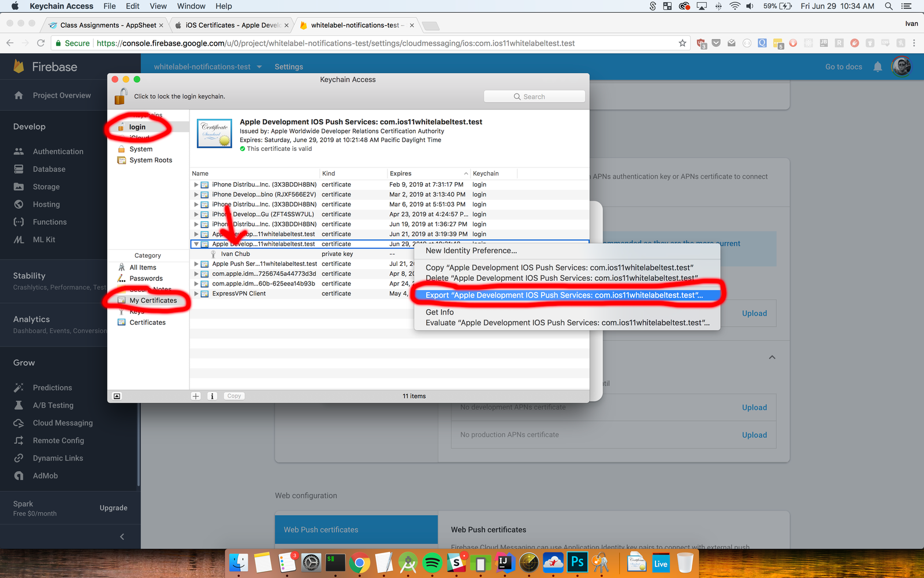924x578 pixels.
Task: Click Chrome's back arrow
Action: coord(10,43)
